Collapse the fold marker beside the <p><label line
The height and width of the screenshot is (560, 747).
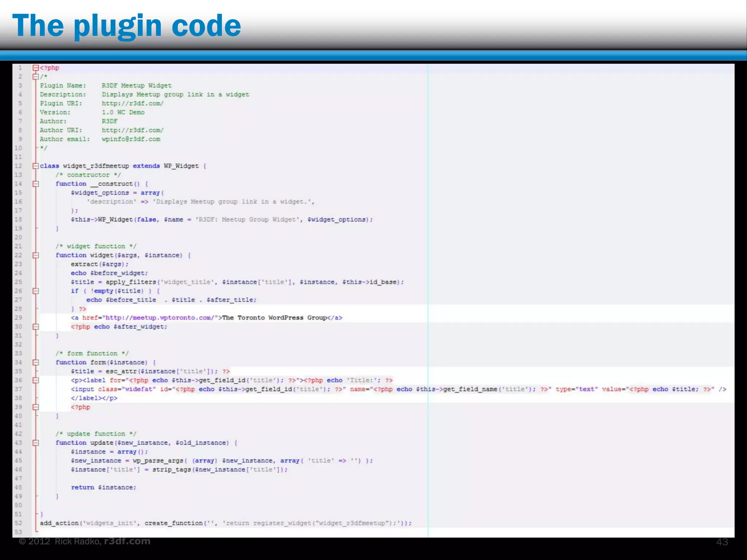[36, 380]
